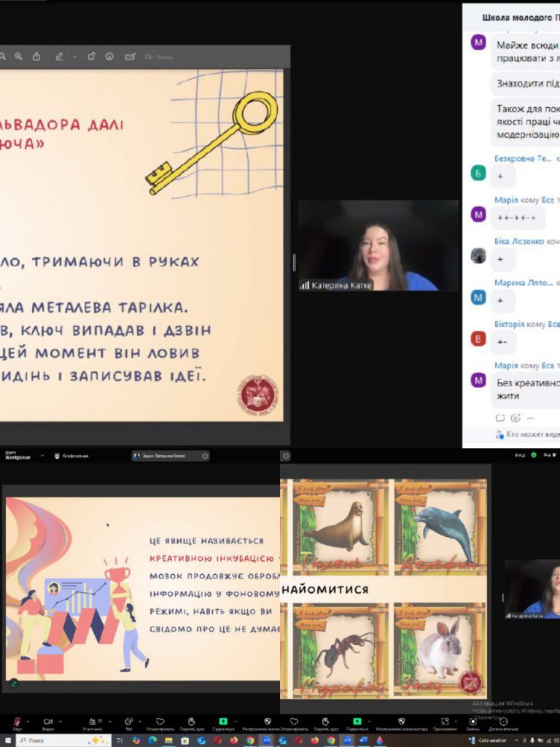Expand audio options caret beside Звук
Viewport: 560px width, 747px height.
point(28,721)
